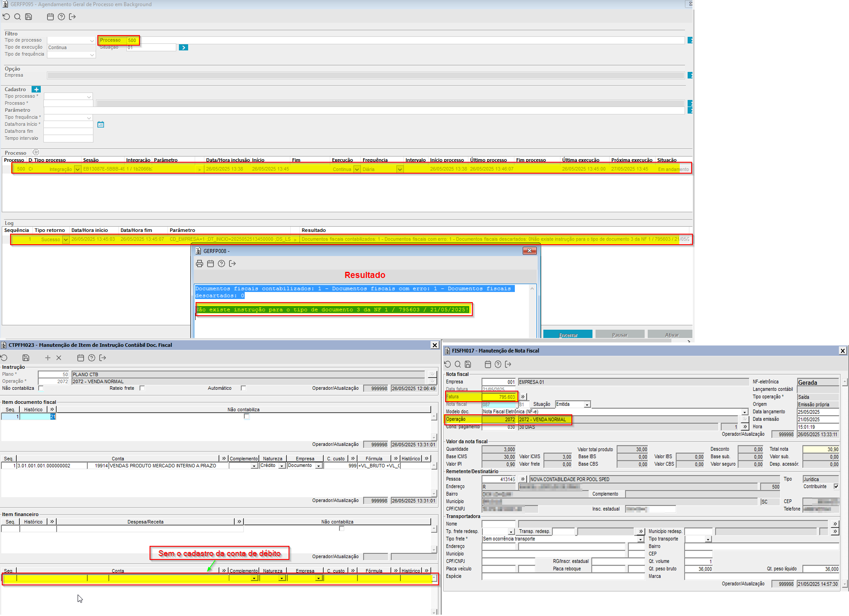Click the delete (X) icon in CTPFM023 toolbar
The width and height of the screenshot is (849, 616).
pyautogui.click(x=59, y=358)
